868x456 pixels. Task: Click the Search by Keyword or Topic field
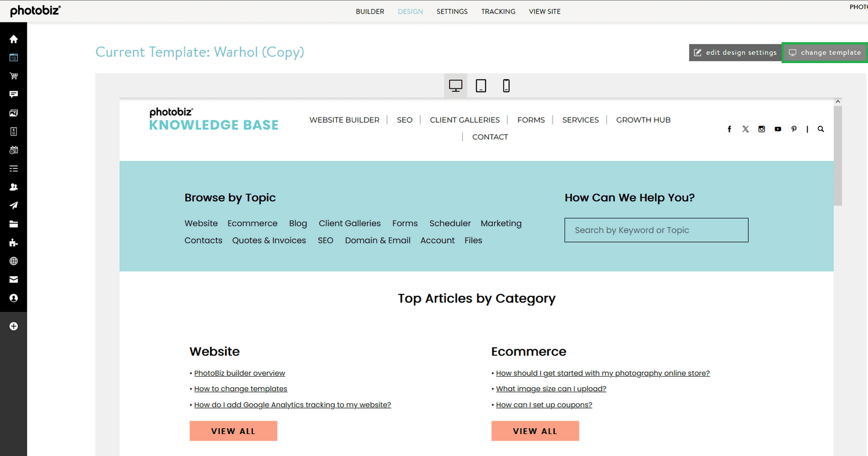pyautogui.click(x=656, y=230)
